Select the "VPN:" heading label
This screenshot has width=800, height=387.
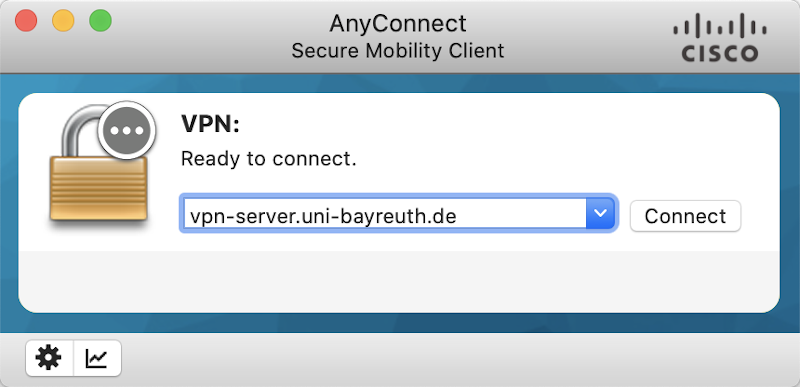210,124
